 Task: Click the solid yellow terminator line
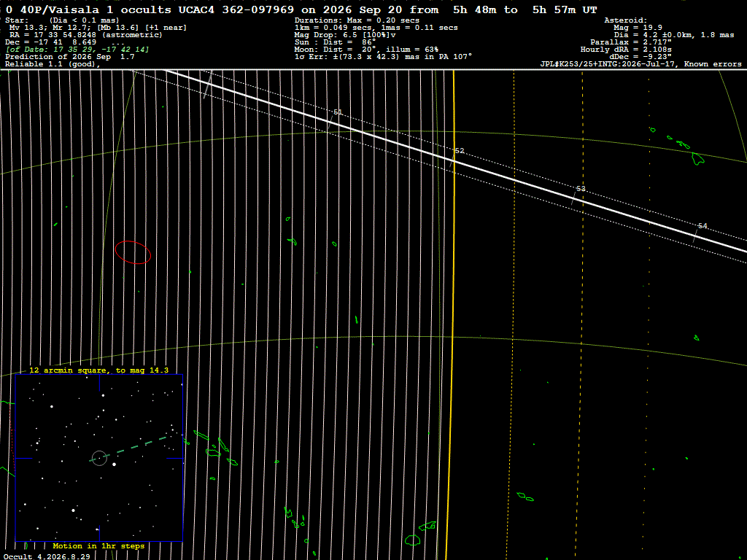451,314
